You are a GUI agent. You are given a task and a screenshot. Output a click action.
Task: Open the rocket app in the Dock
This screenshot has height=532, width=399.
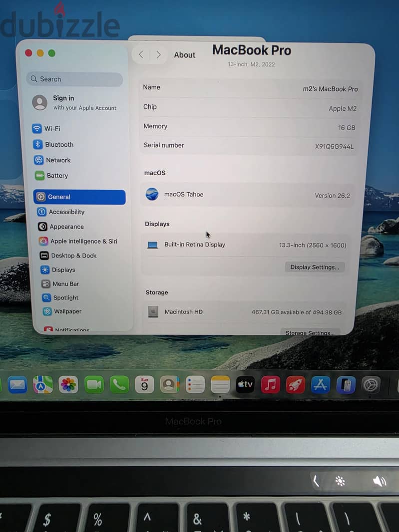[296, 385]
